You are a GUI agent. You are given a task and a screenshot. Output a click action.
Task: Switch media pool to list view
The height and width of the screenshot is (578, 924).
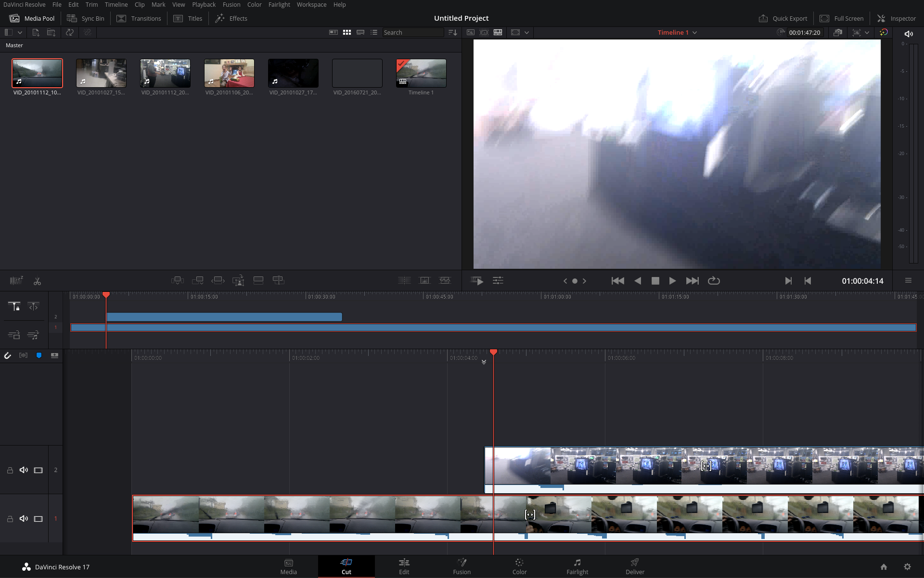374,32
